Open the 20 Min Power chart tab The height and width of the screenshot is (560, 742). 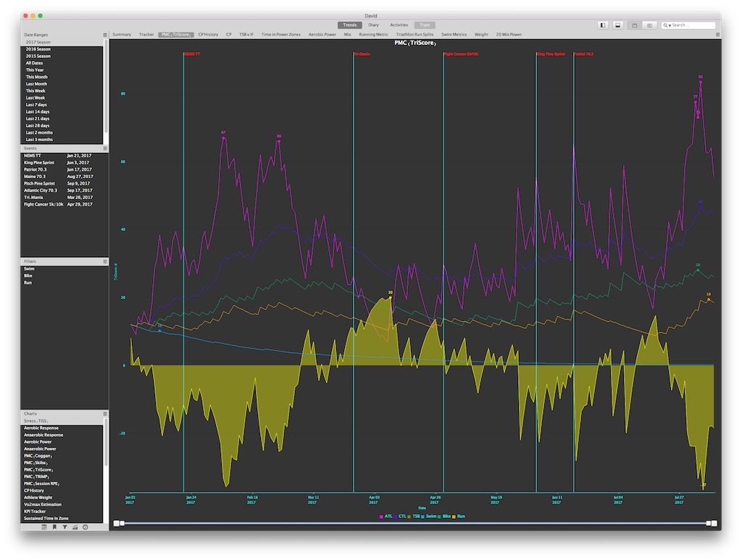[x=509, y=35]
